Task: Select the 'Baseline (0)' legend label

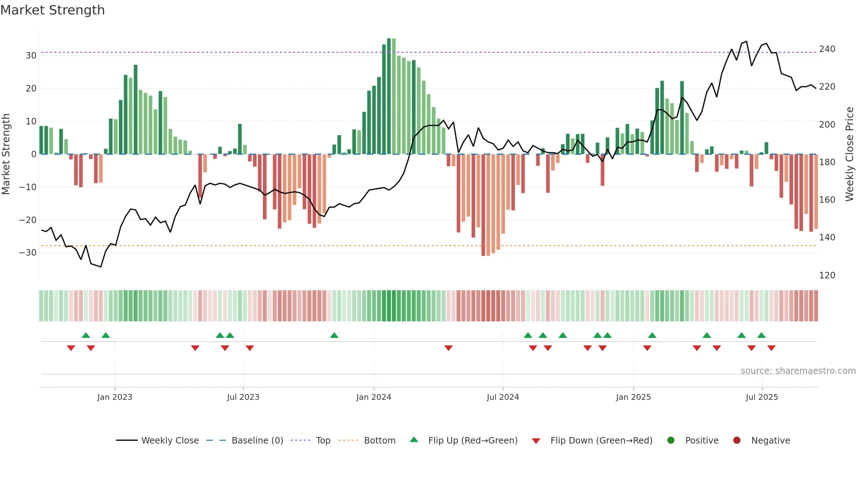Action: click(x=258, y=441)
